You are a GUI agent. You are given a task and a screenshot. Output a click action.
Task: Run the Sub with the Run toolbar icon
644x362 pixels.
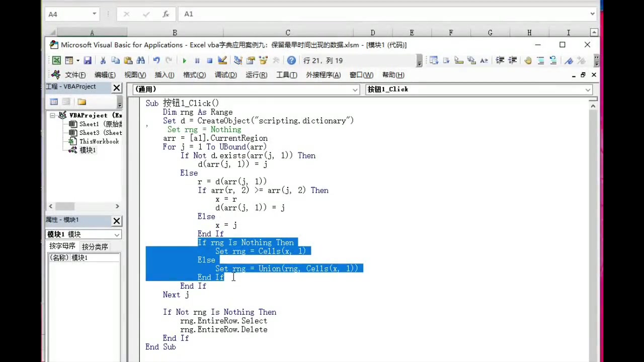coord(185,60)
